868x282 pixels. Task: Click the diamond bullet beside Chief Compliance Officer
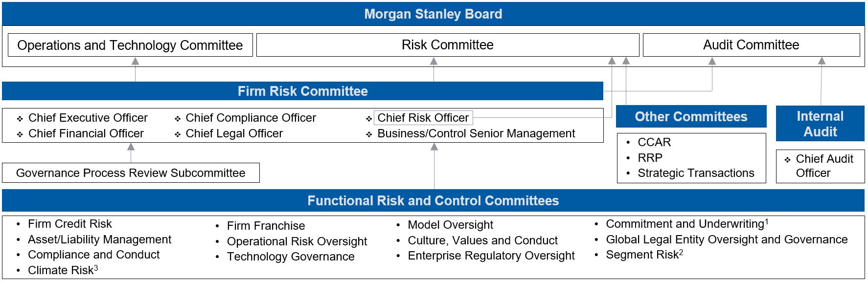tap(178, 119)
